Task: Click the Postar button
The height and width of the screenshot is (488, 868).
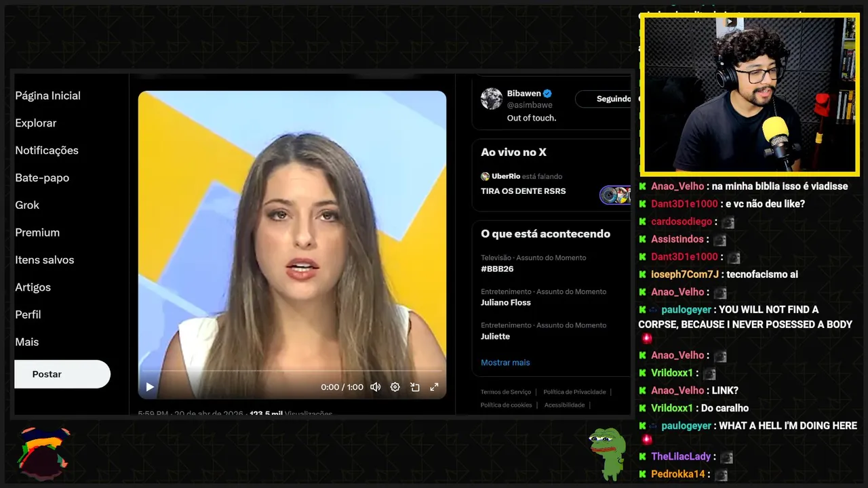Action: pyautogui.click(x=62, y=374)
